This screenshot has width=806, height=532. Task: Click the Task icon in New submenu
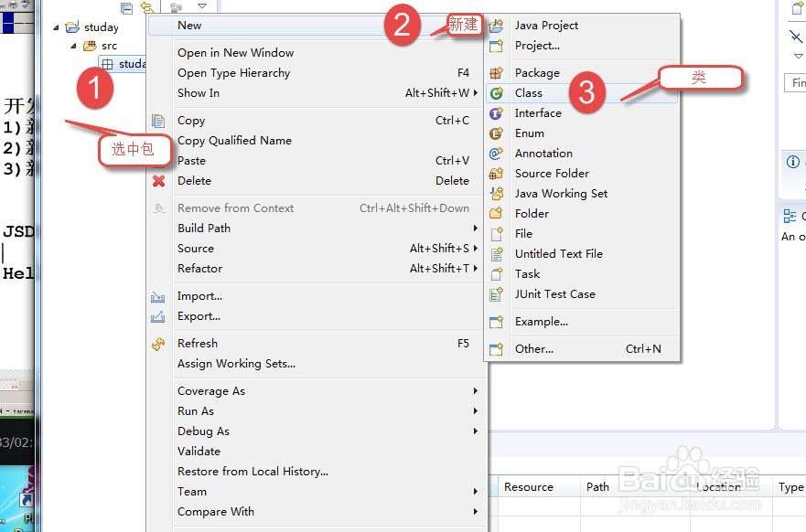496,274
